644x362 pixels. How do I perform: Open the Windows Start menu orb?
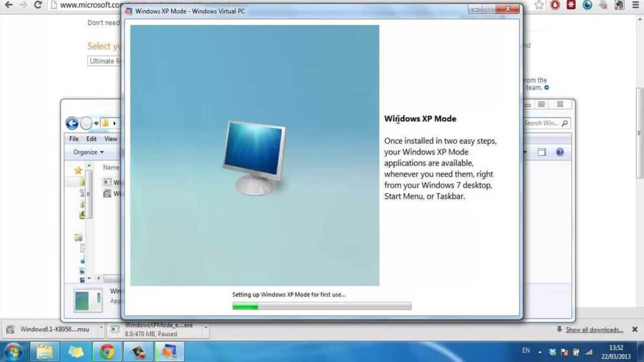[13, 351]
